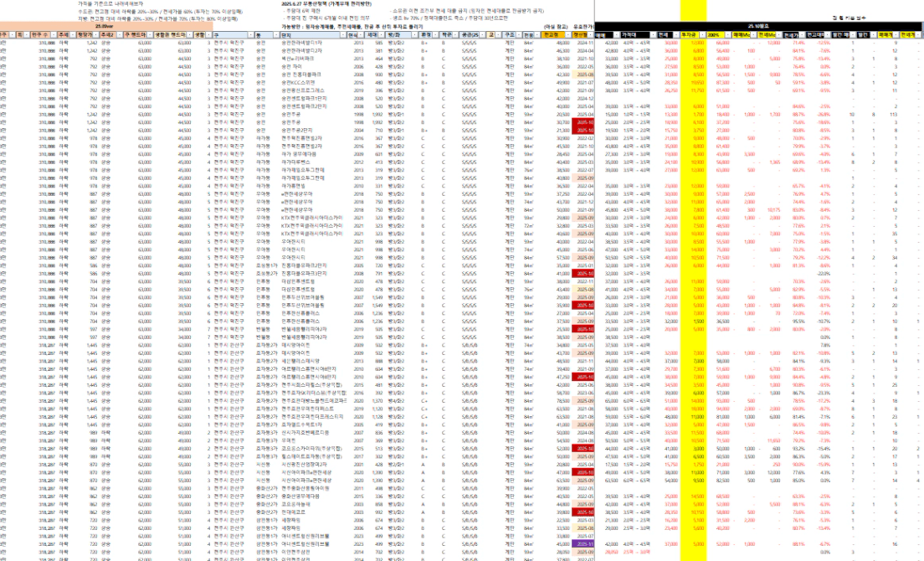Open the 학군 column filter dropdown
Viewport: 924px width, 561px height.
pos(454,35)
